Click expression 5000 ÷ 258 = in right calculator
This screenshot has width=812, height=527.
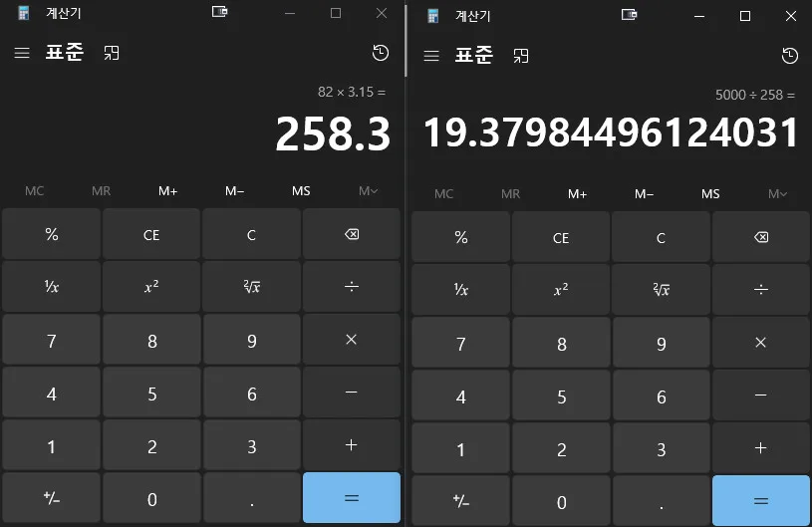coord(755,96)
